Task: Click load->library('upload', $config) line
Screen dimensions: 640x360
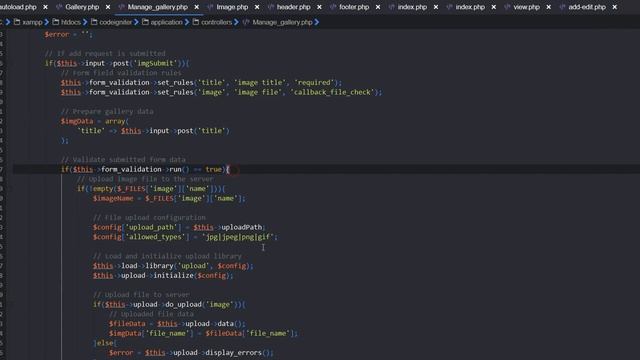Action: click(x=173, y=266)
